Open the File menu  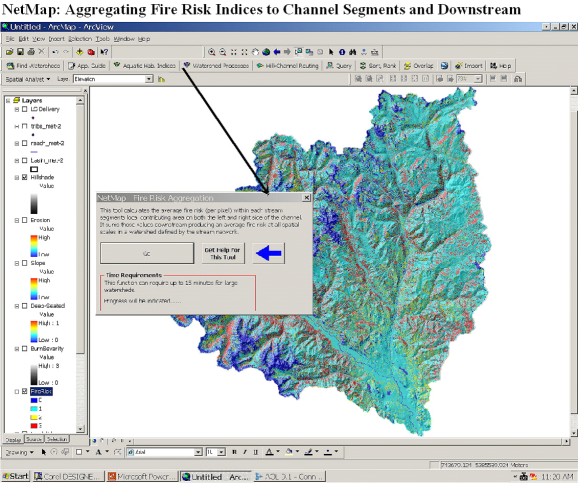click(x=10, y=39)
